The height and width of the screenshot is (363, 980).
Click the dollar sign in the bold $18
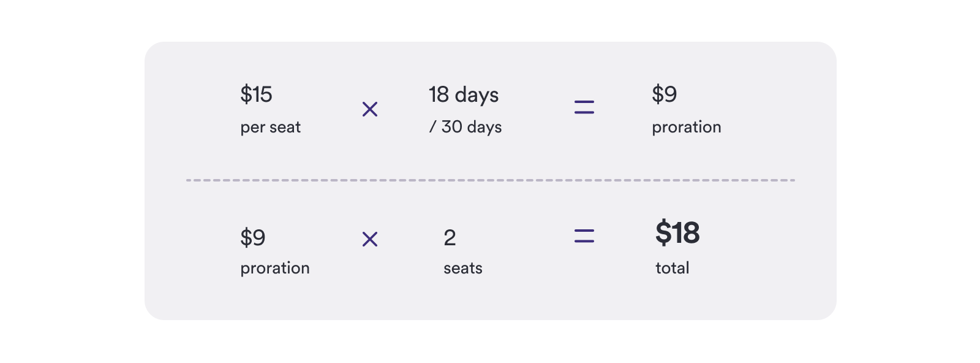click(663, 233)
